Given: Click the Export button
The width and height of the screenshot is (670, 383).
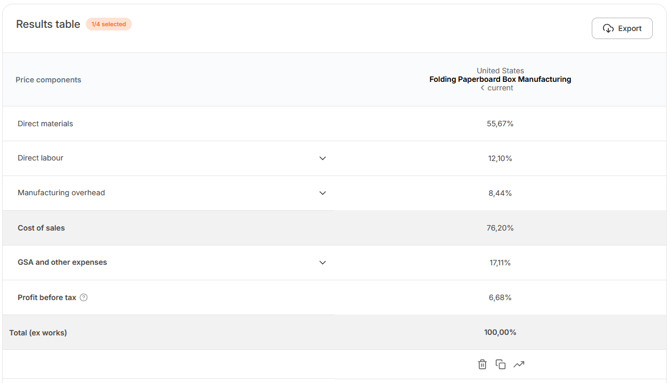Looking at the screenshot, I should point(622,28).
